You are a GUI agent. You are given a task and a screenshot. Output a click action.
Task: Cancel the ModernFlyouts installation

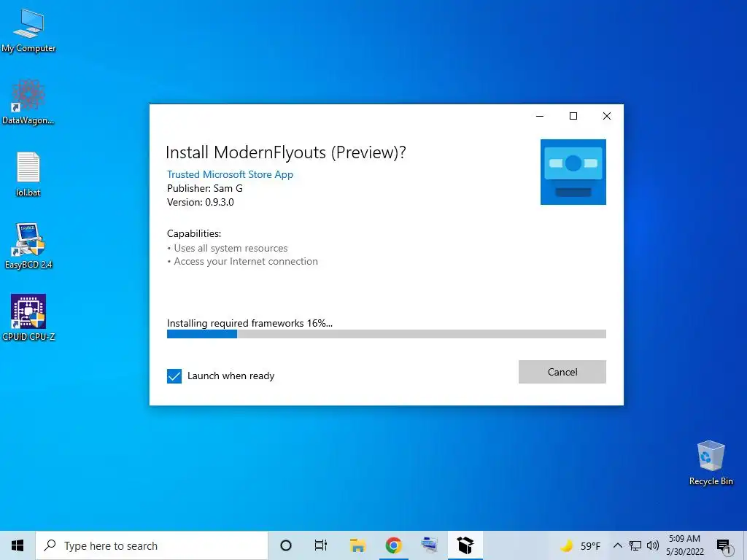[562, 372]
